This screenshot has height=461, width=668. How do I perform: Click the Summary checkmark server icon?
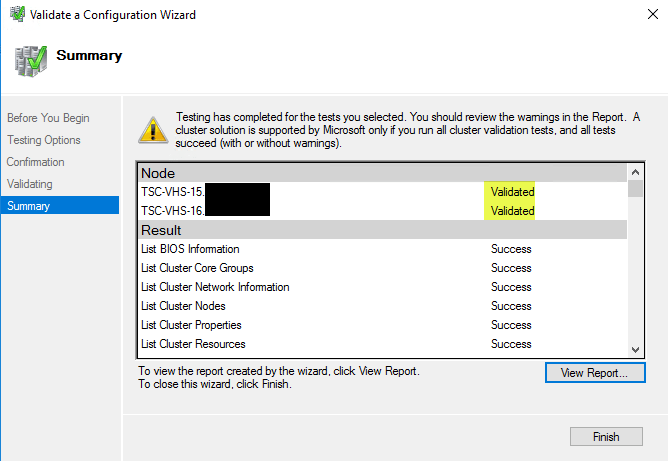tap(30, 59)
